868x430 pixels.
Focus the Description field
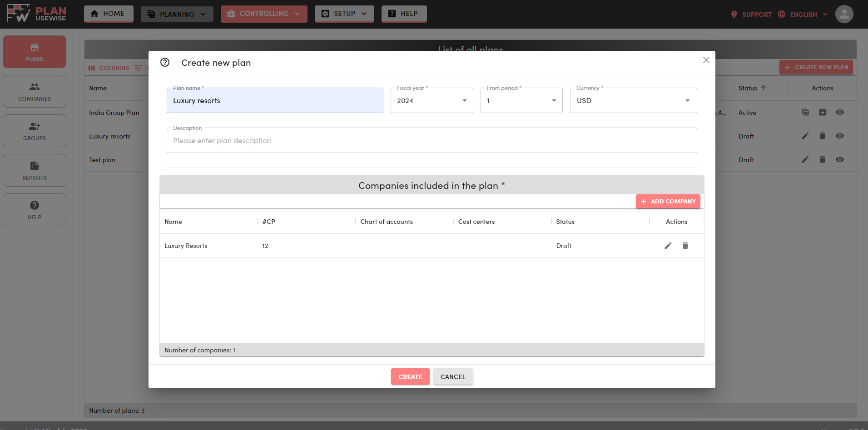(x=432, y=140)
